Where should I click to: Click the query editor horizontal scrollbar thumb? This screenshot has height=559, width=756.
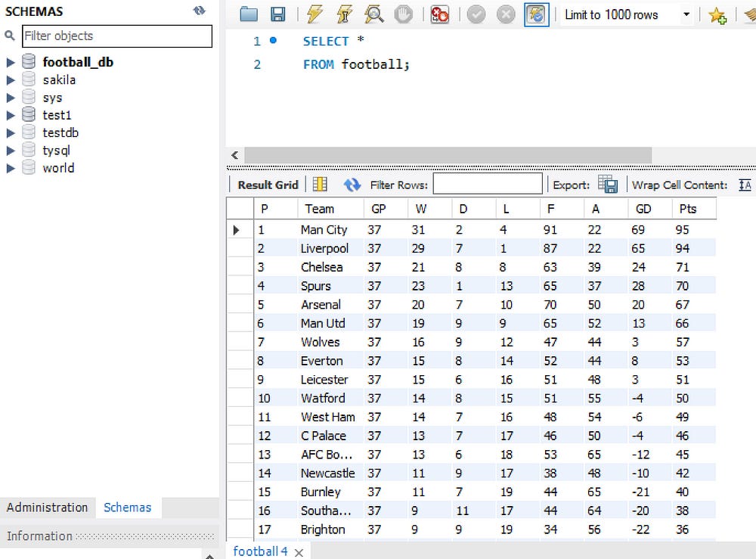click(x=448, y=155)
